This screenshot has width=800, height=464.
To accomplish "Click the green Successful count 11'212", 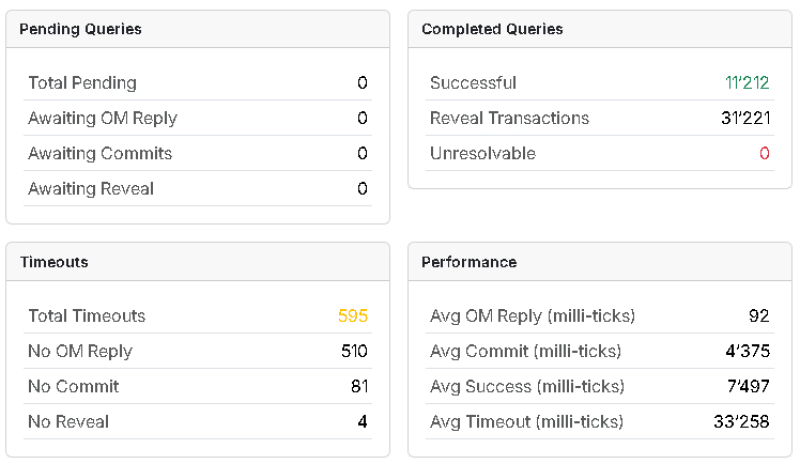I will tap(747, 83).
